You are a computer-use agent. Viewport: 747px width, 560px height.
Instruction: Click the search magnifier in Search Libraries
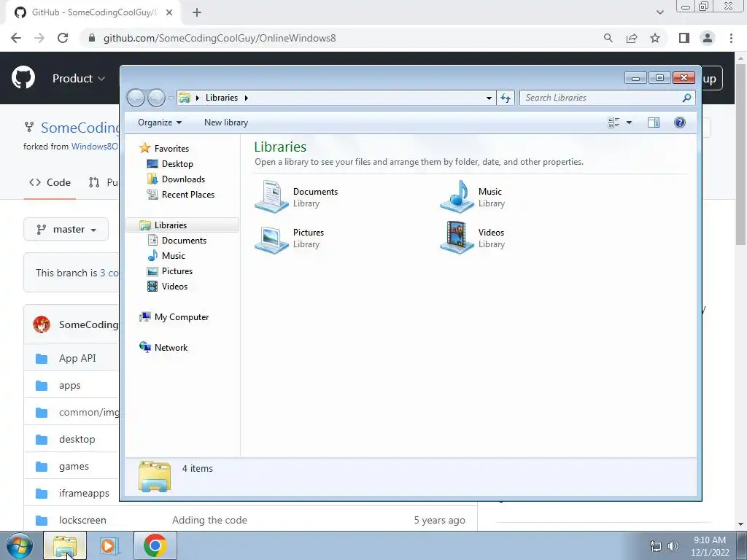click(x=686, y=98)
